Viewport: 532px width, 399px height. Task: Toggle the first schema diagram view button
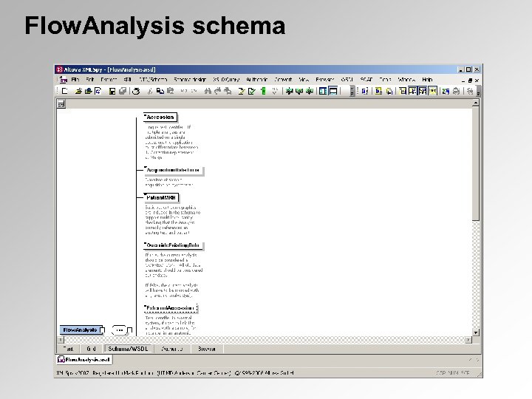pos(403,91)
